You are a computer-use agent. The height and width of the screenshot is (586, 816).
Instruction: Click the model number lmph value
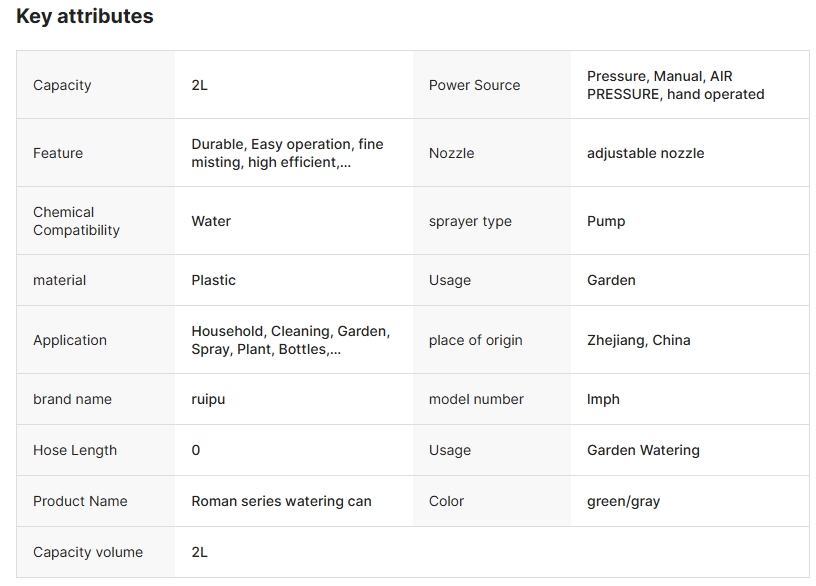(603, 399)
